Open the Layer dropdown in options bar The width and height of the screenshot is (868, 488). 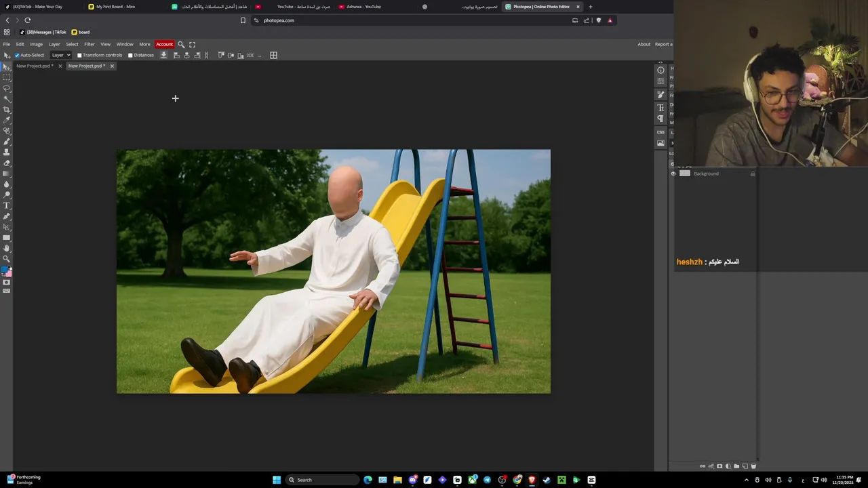[60, 55]
